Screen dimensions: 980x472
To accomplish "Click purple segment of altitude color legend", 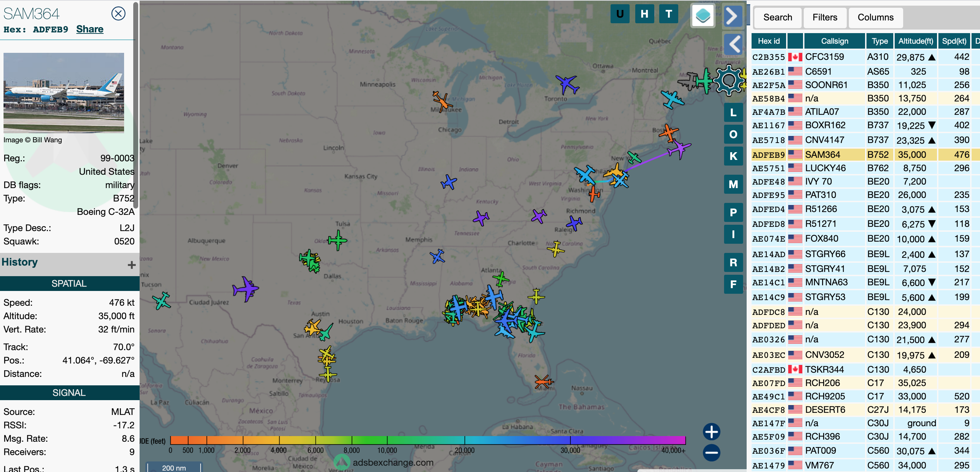I will (628, 440).
